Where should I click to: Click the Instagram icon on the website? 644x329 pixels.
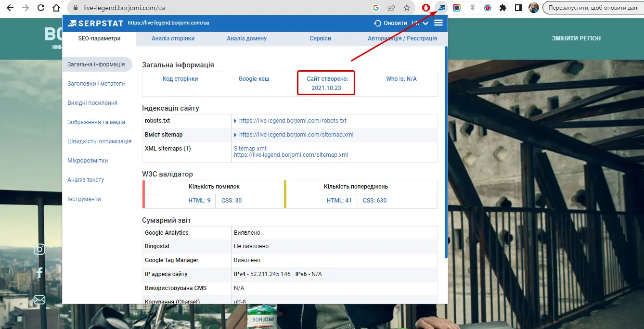coord(39,249)
